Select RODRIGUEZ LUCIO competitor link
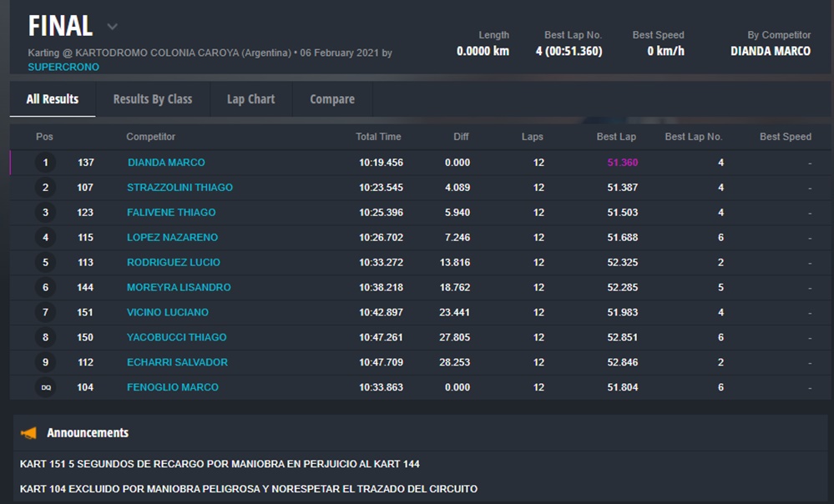Viewport: 834px width, 504px height. 174,263
